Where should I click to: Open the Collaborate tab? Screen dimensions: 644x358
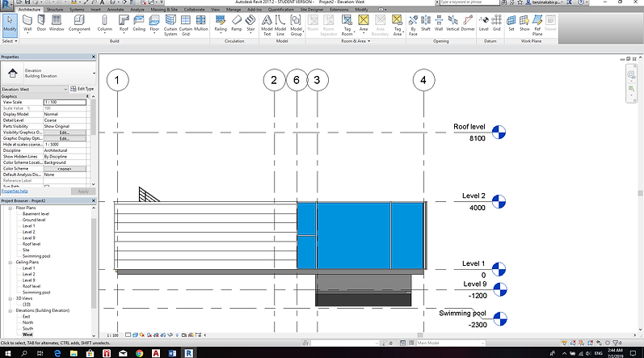[194, 9]
